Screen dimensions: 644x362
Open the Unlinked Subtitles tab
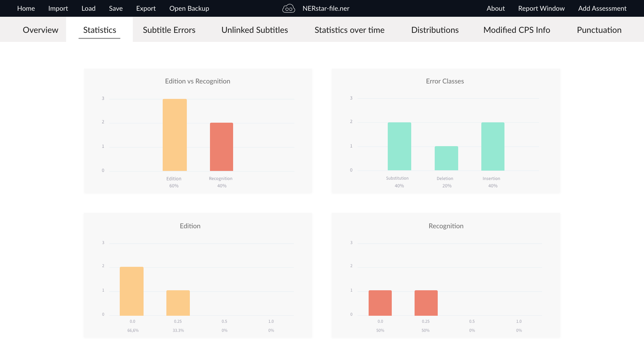click(255, 30)
